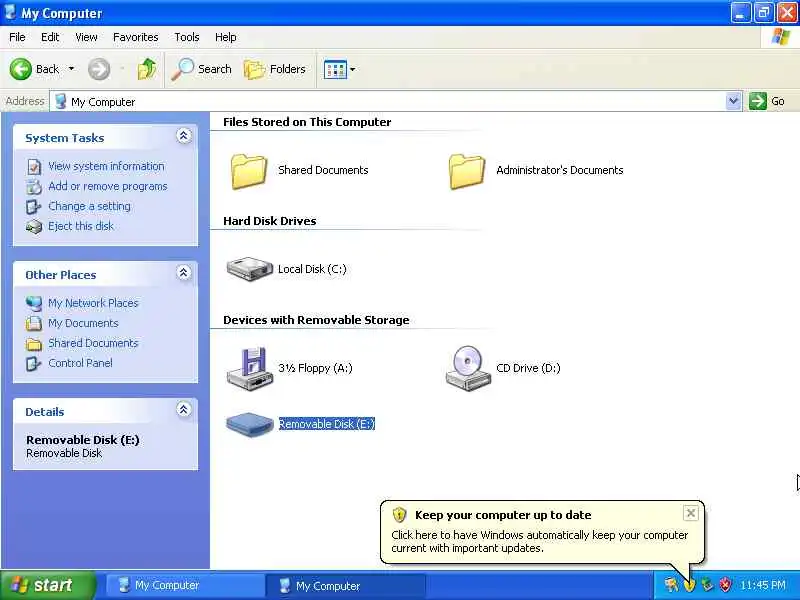Open My Documents in Other Places
Screen dimensions: 800x600
(83, 323)
